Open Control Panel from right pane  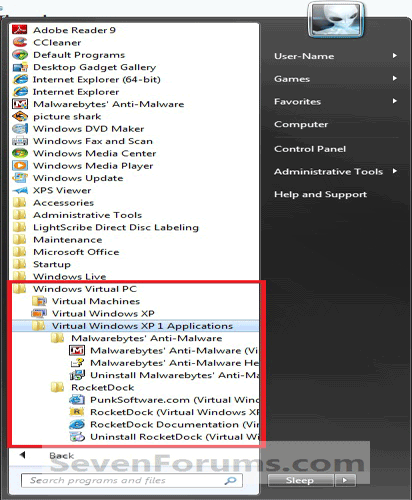(x=310, y=149)
